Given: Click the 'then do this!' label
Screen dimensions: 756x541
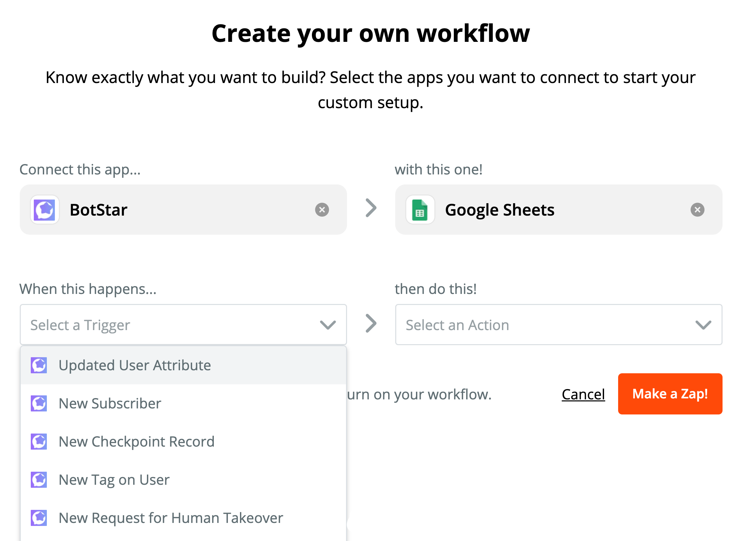Looking at the screenshot, I should [x=435, y=289].
